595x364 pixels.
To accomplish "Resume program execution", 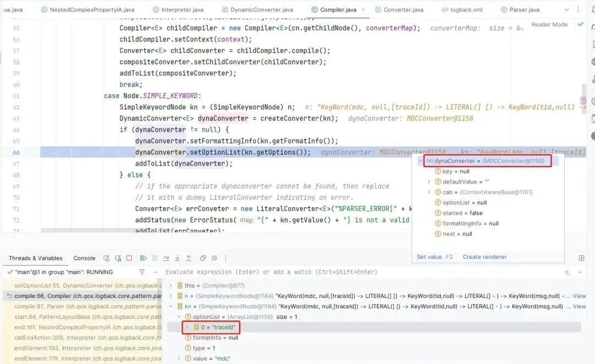I will [x=143, y=258].
